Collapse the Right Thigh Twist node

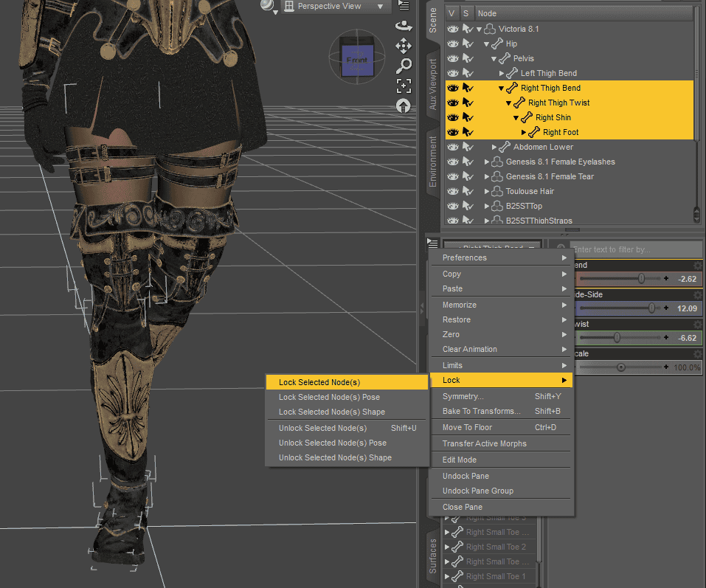[509, 103]
